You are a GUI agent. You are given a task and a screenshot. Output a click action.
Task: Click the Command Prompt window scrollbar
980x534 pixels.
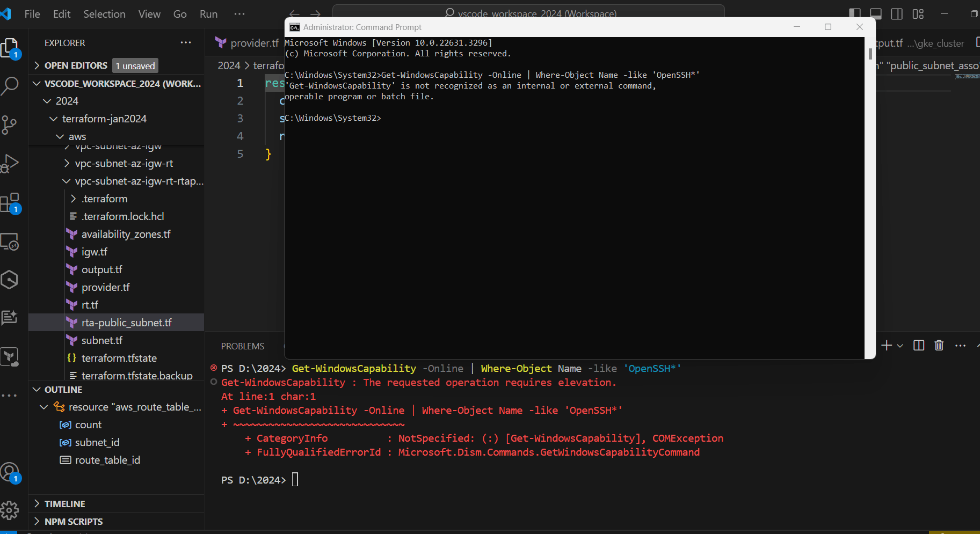(x=870, y=55)
